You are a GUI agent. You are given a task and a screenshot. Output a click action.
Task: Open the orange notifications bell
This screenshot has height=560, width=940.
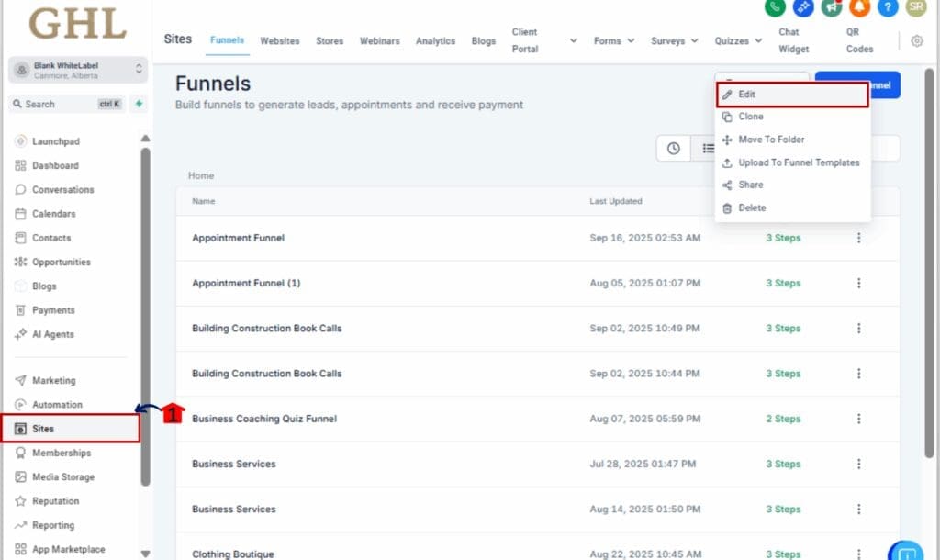[859, 7]
